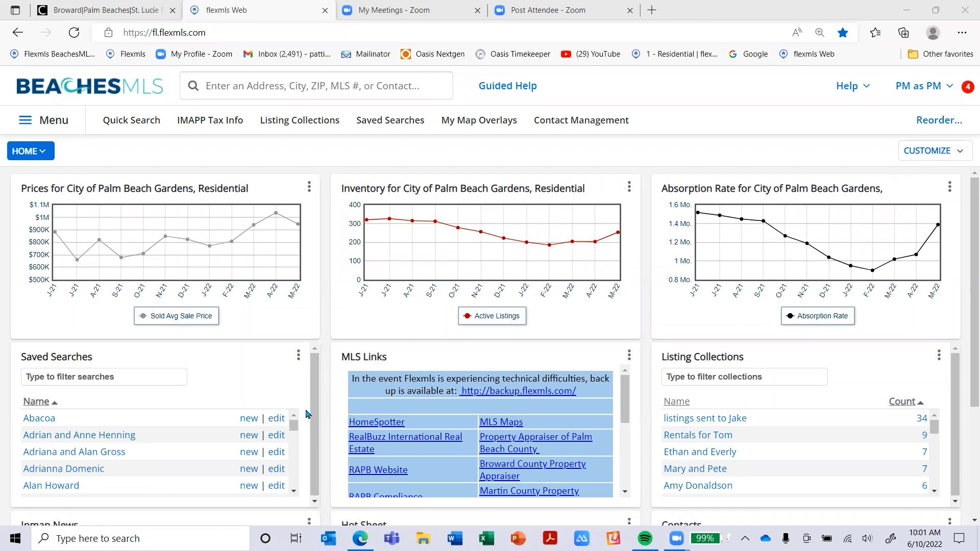The width and height of the screenshot is (980, 551).
Task: Switch to the Zoom My Meetings browser tab
Action: pos(394,10)
